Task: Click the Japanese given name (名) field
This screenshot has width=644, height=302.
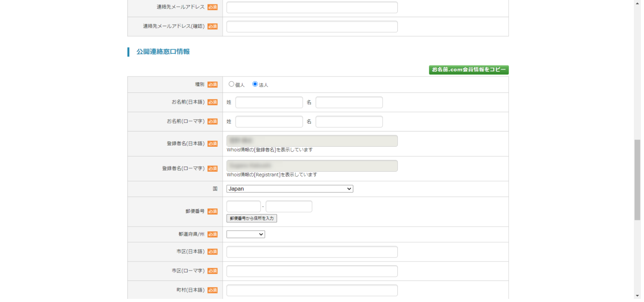Action: point(349,102)
